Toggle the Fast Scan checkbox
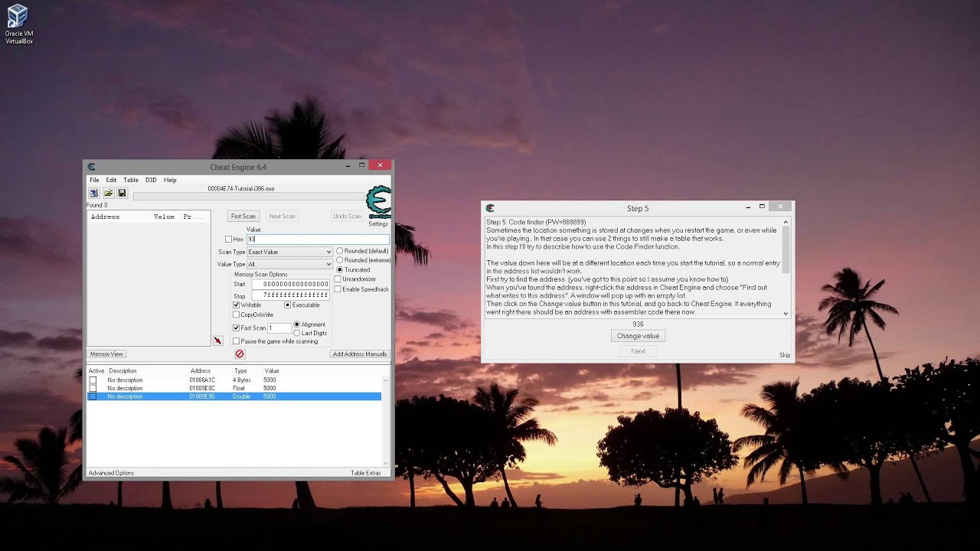The width and height of the screenshot is (980, 551). (x=236, y=328)
